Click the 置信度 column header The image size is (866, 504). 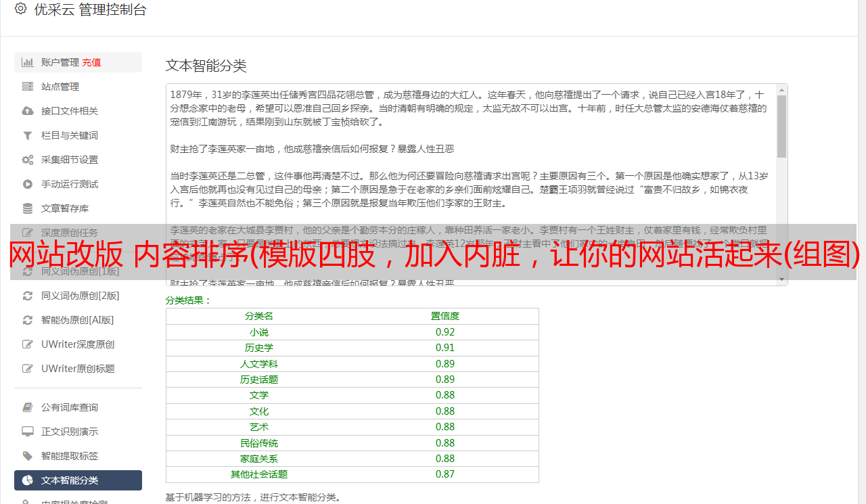click(x=445, y=316)
